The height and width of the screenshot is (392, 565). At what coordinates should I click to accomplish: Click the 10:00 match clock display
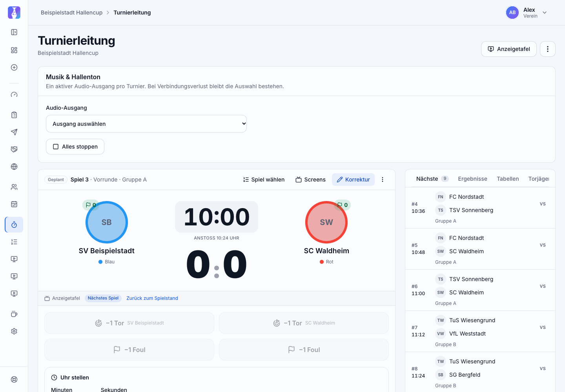217,217
